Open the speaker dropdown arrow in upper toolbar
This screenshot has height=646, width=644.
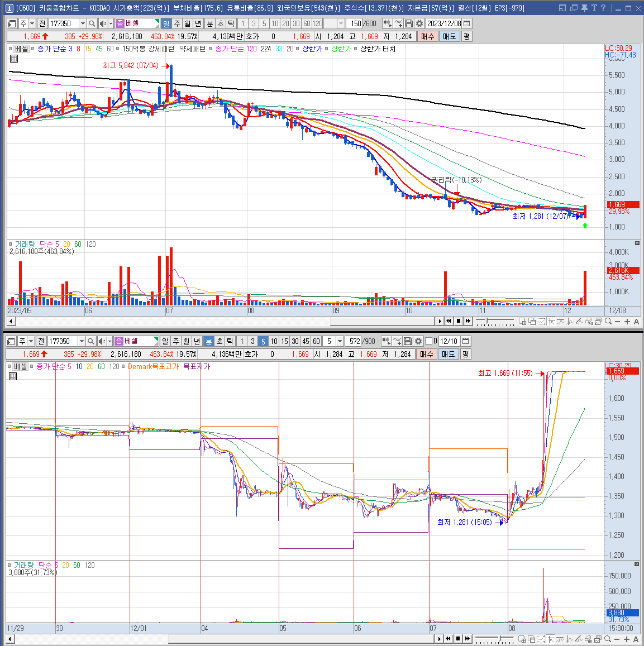coord(111,24)
